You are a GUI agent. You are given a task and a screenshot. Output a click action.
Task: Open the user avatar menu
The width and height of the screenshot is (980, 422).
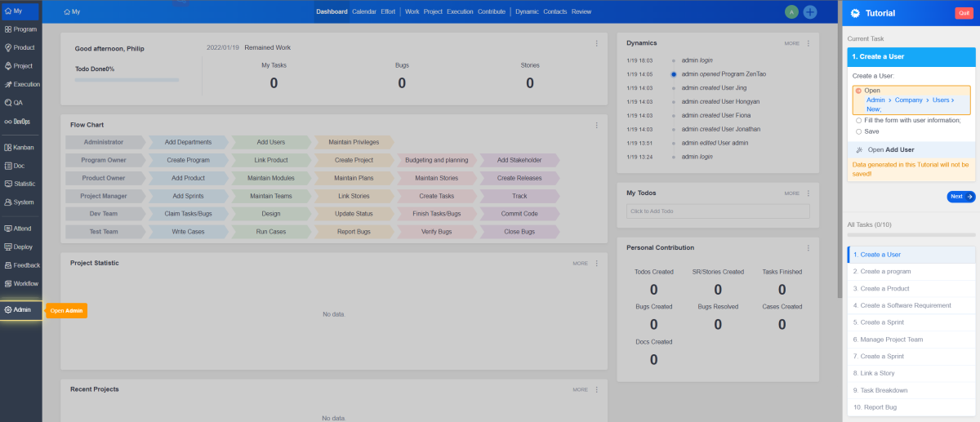pyautogui.click(x=791, y=12)
